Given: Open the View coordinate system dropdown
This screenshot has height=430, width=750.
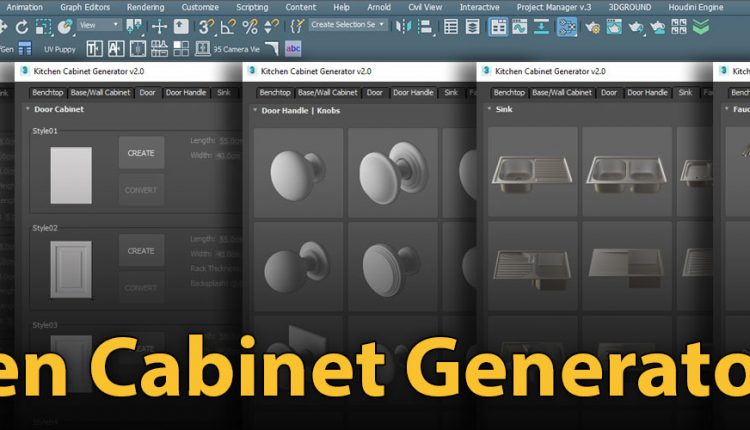Looking at the screenshot, I should 99,25.
